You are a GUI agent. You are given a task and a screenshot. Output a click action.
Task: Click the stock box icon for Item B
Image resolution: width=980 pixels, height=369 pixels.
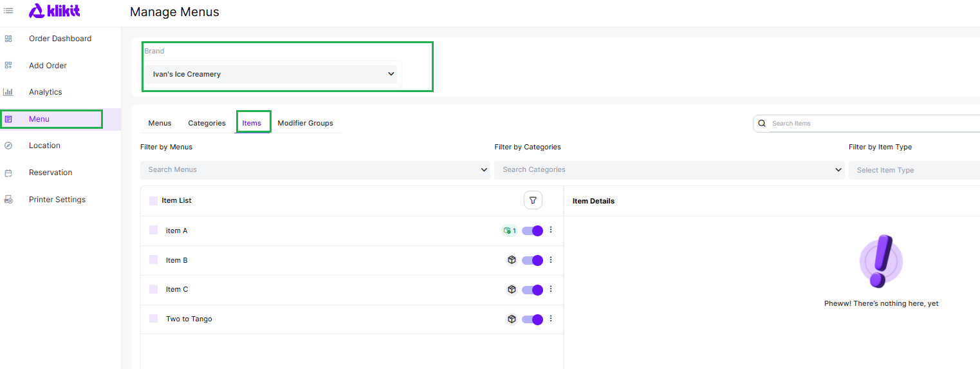512,260
